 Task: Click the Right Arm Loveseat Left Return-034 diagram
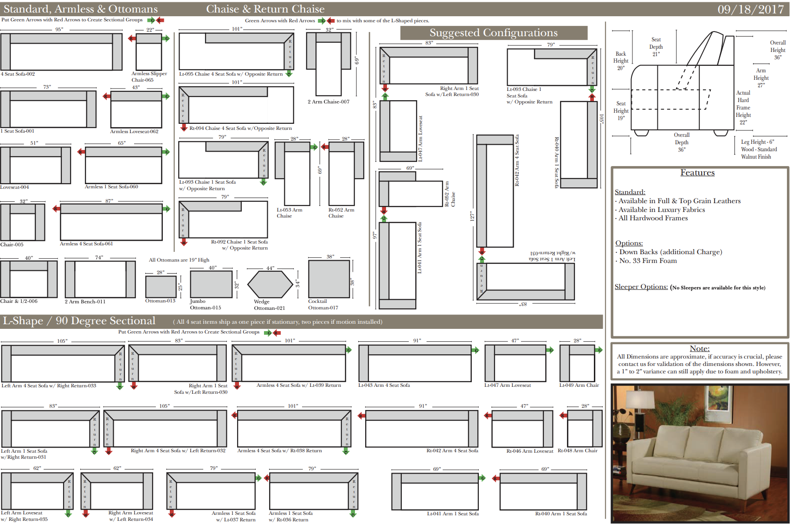coord(117,491)
